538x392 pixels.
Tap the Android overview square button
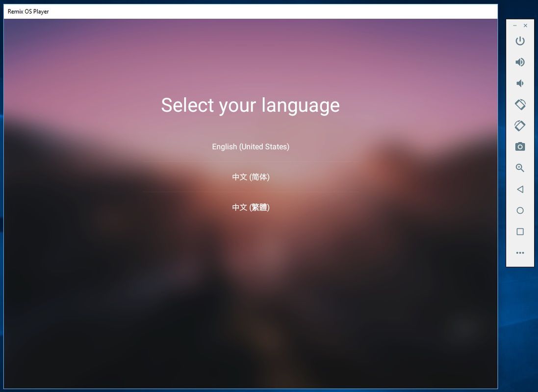(x=520, y=232)
